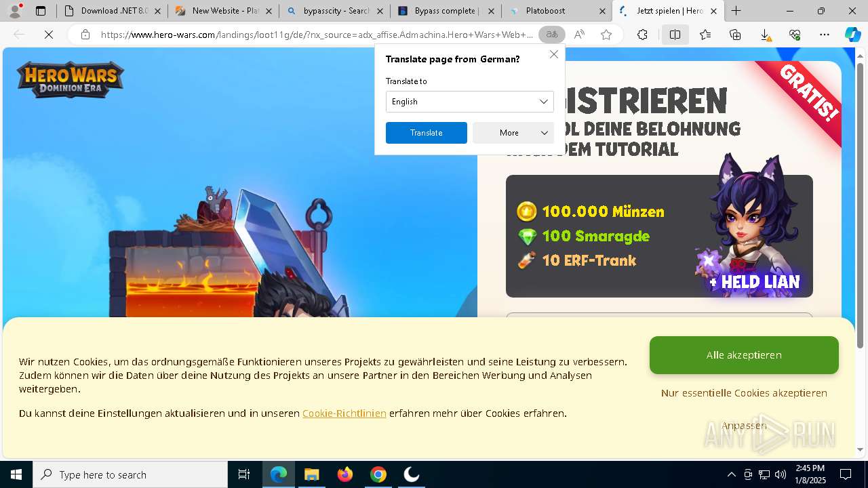Open the English language dropdown

pos(470,102)
